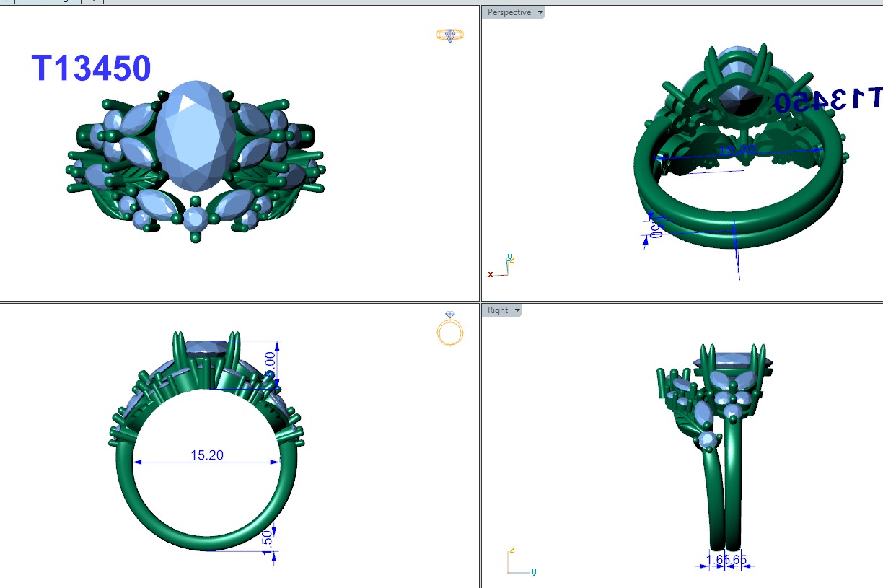
Task: Select the small round stone at bottom center
Action: click(195, 219)
